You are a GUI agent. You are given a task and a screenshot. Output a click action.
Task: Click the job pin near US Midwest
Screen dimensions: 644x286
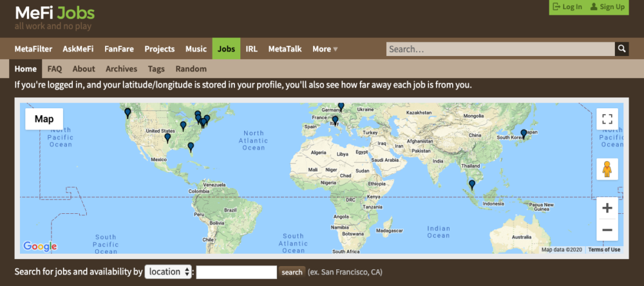183,126
